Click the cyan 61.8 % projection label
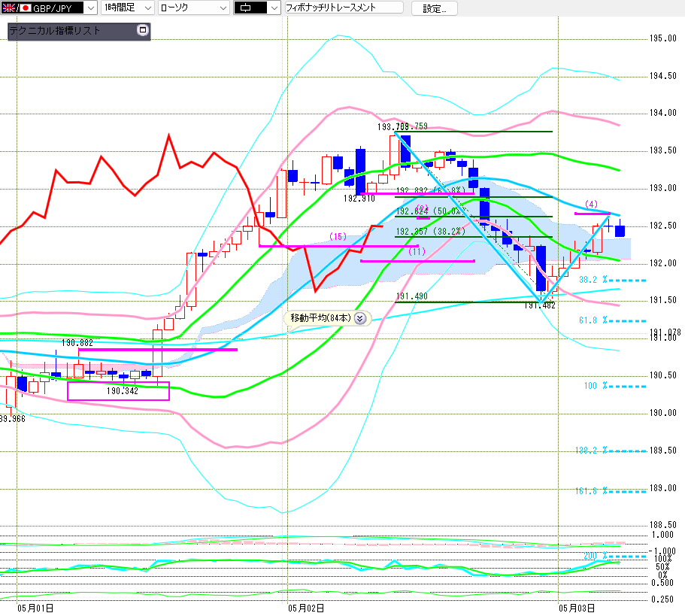Viewport: 685px width, 616px height. pyautogui.click(x=593, y=320)
